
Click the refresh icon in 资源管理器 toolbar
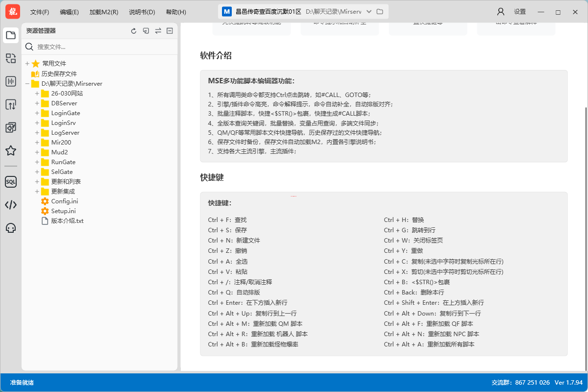(133, 30)
